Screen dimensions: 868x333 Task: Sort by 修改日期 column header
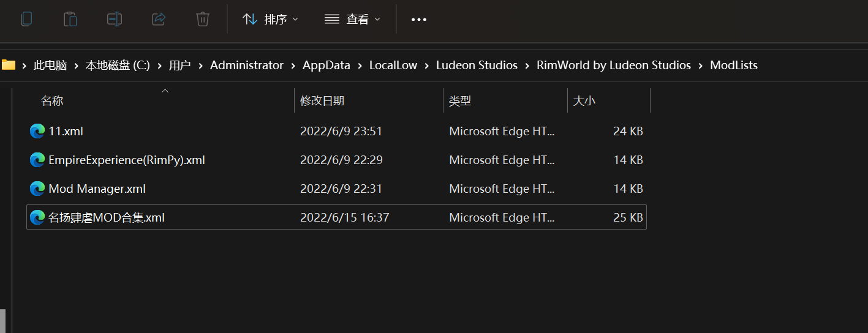point(322,101)
